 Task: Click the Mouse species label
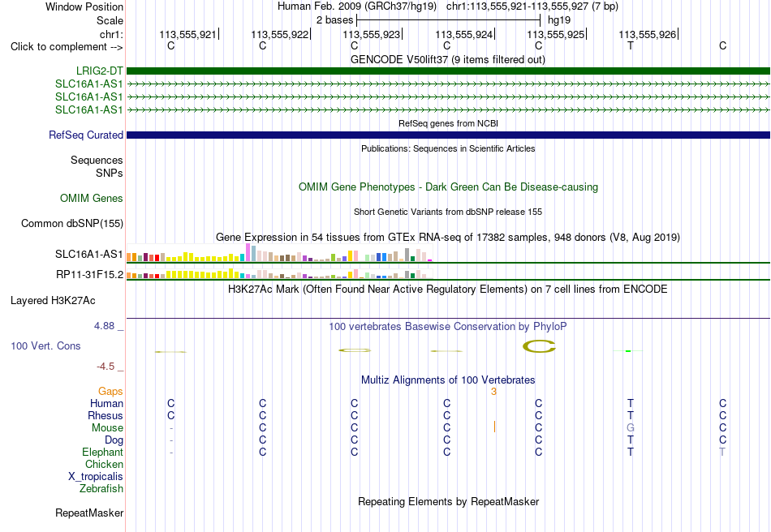point(107,428)
